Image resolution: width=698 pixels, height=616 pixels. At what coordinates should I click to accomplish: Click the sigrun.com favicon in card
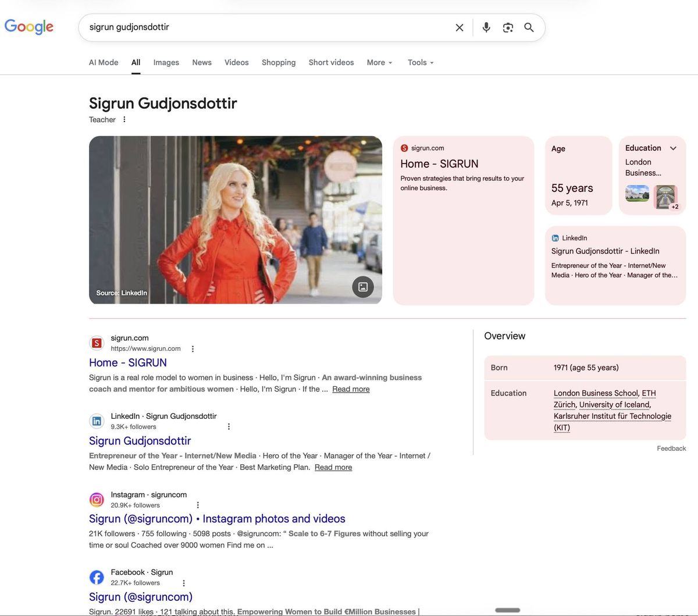coord(404,148)
